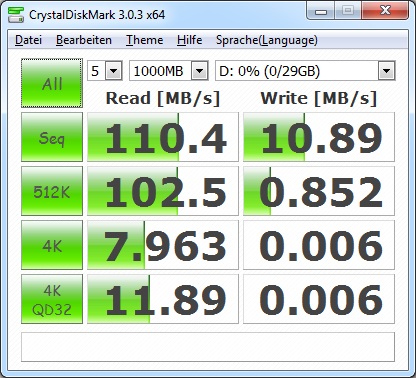Click the Read [MB/s] column header
Screen dimensions: 416x378
click(163, 98)
